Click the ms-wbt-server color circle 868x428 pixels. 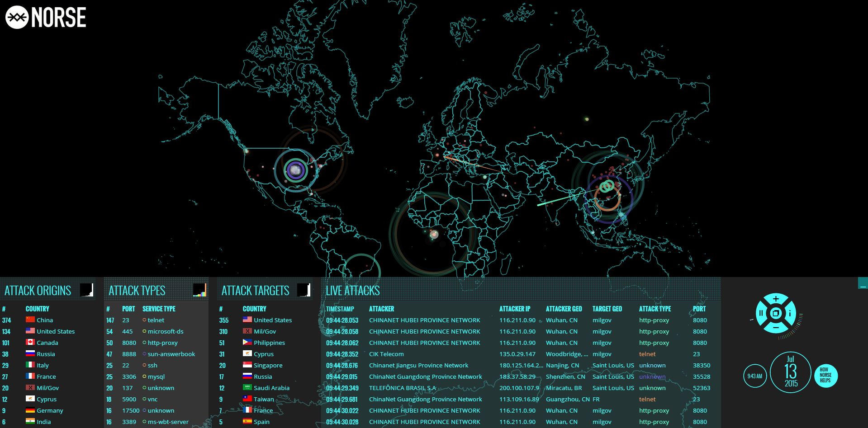point(144,422)
